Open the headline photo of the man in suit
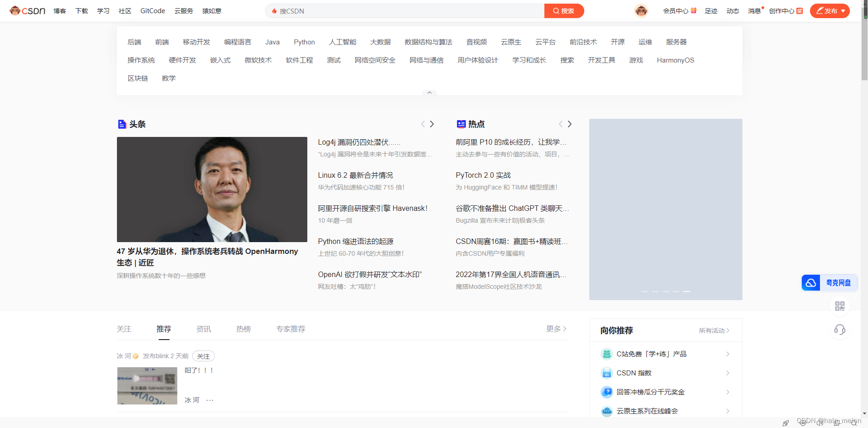 pyautogui.click(x=212, y=190)
